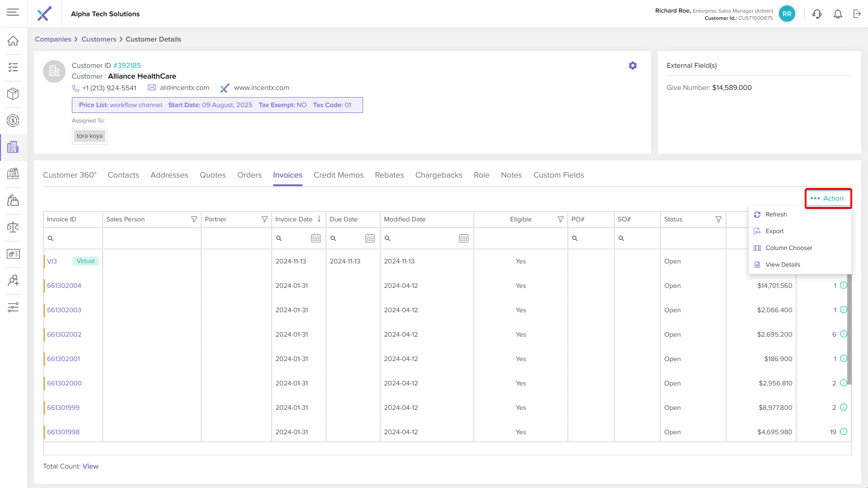Open the companies building sidebar icon
Screen dimensions: 868x488
(13, 147)
